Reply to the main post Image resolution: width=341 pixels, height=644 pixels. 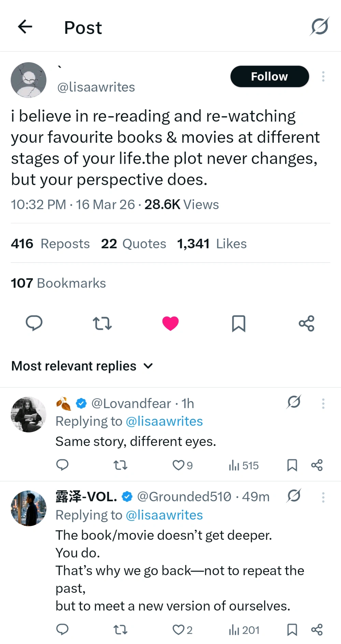click(34, 323)
